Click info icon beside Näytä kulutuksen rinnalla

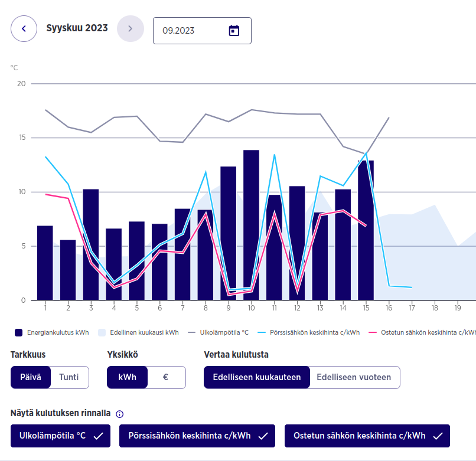pyautogui.click(x=120, y=414)
